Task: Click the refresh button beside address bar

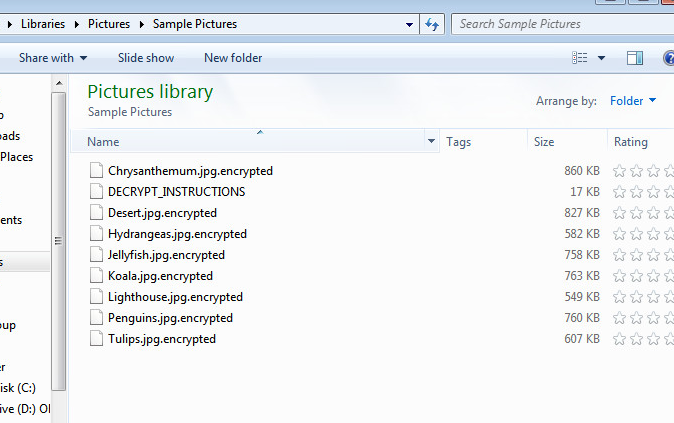Action: coord(433,24)
